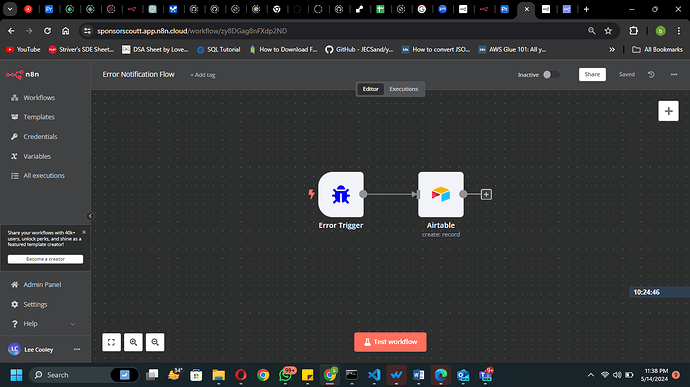Toggle the Inactive workflow switch

click(551, 74)
